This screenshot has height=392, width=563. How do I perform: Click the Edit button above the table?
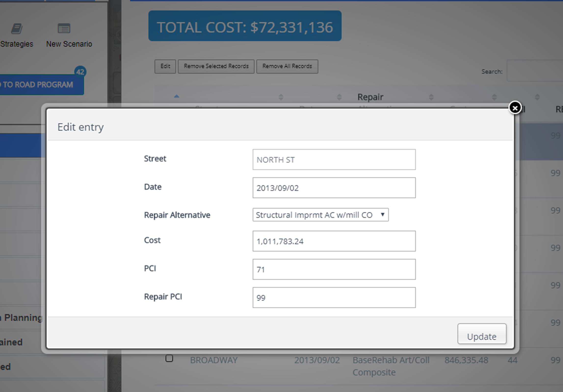pos(165,66)
